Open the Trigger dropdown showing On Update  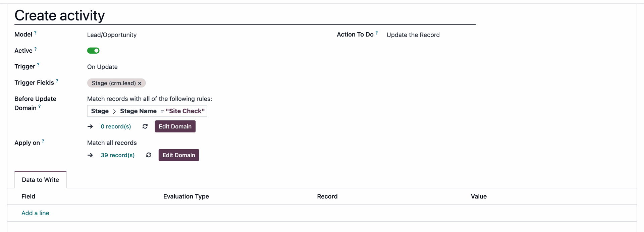[102, 67]
